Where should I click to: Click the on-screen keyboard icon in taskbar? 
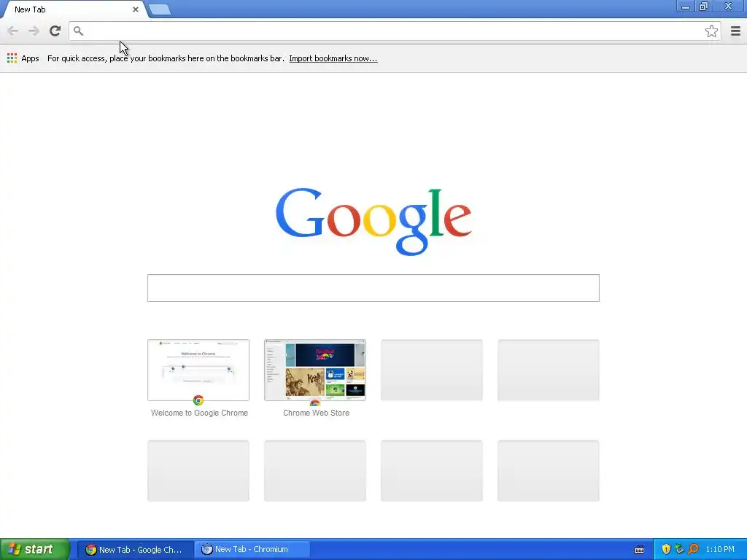coord(639,550)
